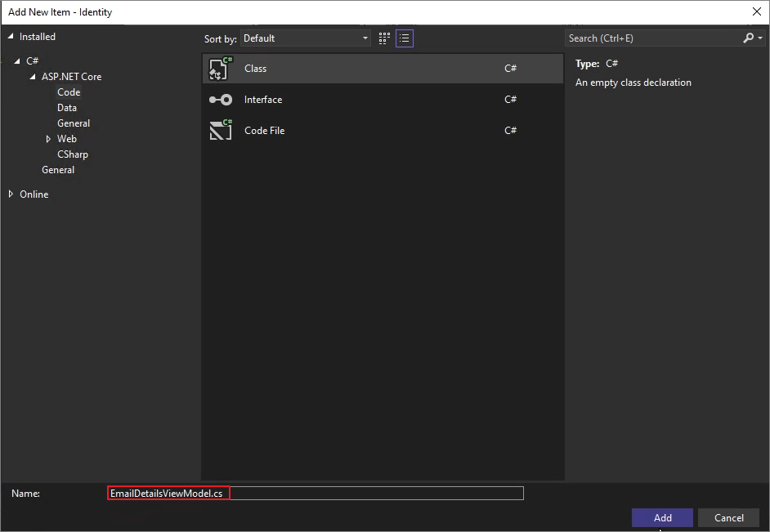Open the Sort by Default dropdown
This screenshot has width=770, height=532.
pos(306,38)
